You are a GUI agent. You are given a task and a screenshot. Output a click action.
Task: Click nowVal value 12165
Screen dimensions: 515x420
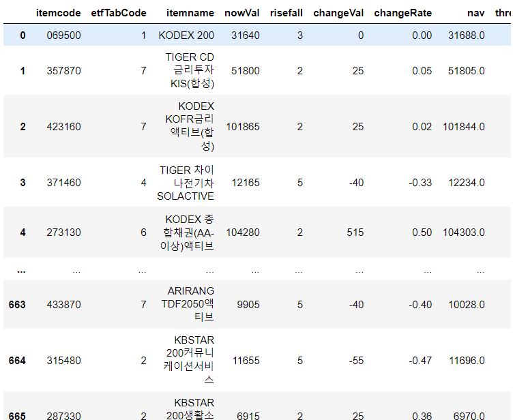coord(246,183)
